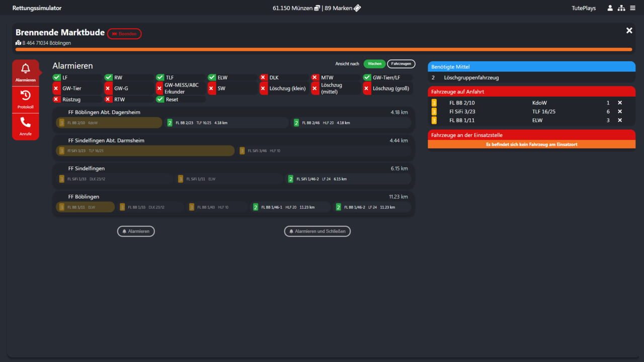This screenshot has width=644, height=362.
Task: Click the Alarmieren button below the station list
Action: 136,231
